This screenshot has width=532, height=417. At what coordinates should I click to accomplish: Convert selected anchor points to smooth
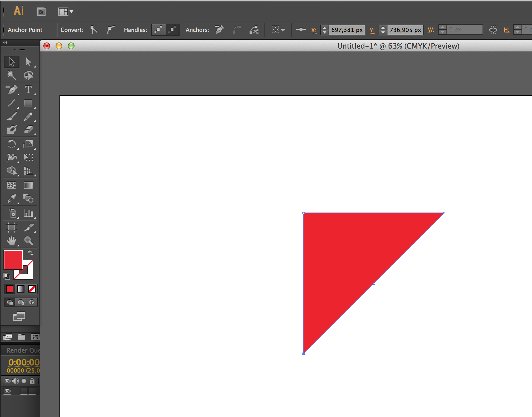pos(111,29)
